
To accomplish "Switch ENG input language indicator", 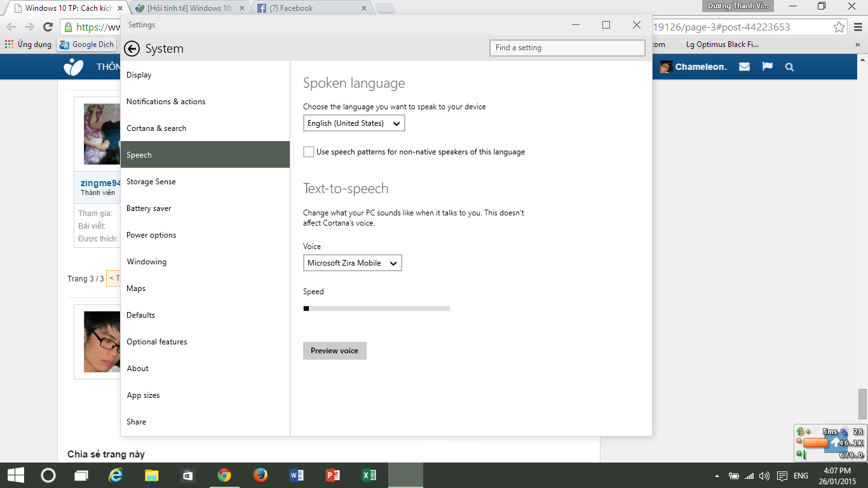I will click(801, 476).
